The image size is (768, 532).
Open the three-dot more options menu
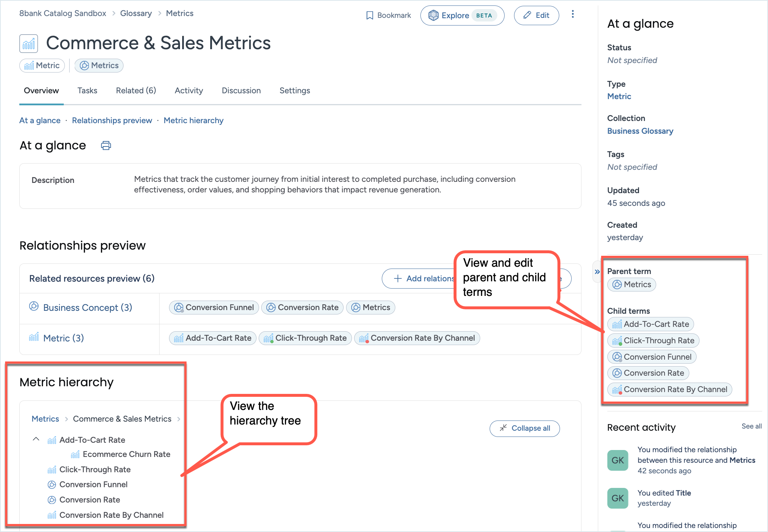[x=573, y=14]
